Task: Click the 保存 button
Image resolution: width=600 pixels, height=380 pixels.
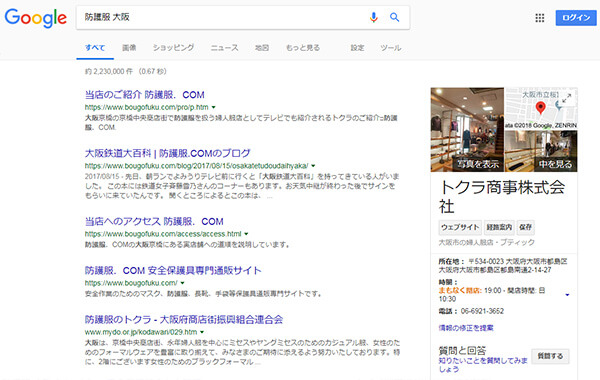Action: [x=525, y=227]
